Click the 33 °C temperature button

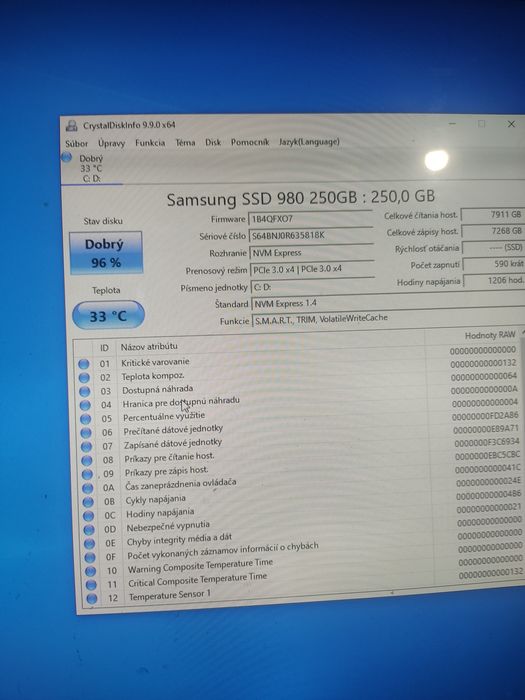point(108,316)
